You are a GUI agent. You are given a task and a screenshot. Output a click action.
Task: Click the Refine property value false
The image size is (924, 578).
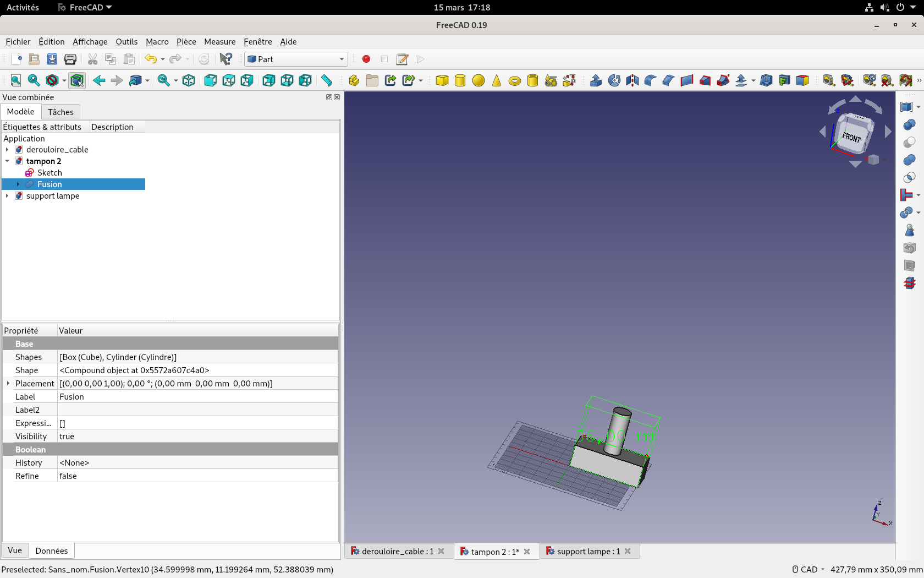pyautogui.click(x=197, y=476)
